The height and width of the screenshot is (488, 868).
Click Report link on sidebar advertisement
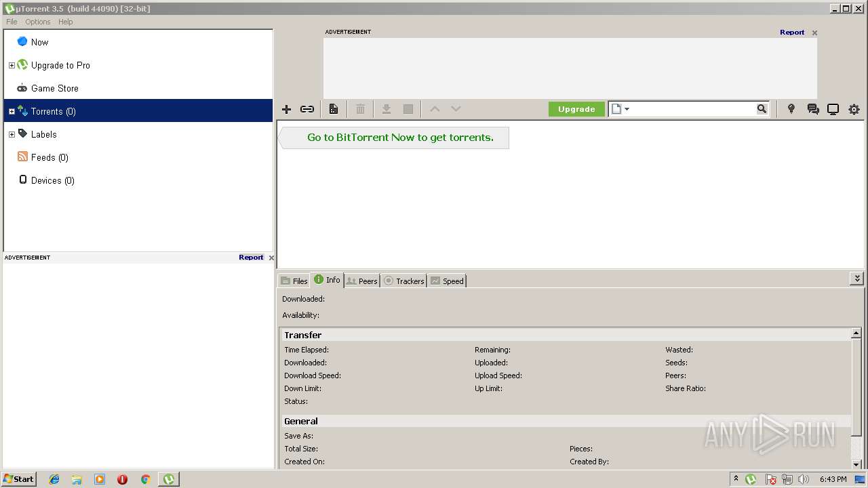251,258
